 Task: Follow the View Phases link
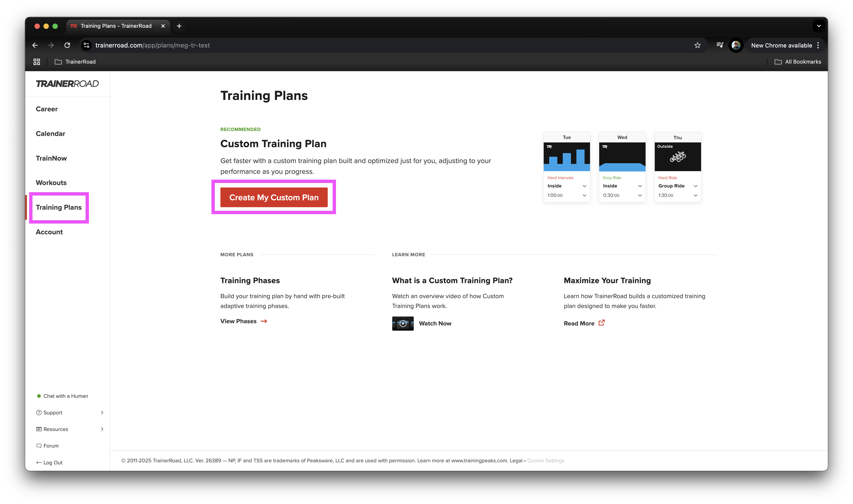click(x=238, y=321)
